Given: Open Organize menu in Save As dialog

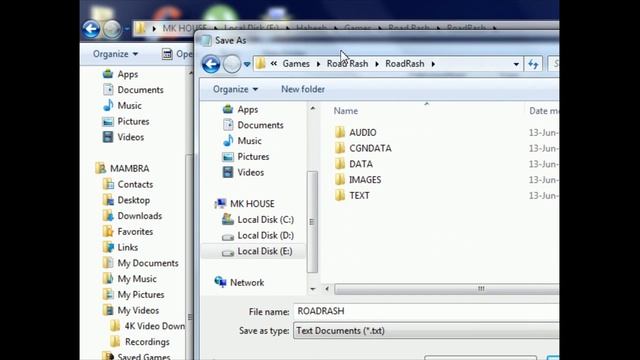Looking at the screenshot, I should [235, 89].
